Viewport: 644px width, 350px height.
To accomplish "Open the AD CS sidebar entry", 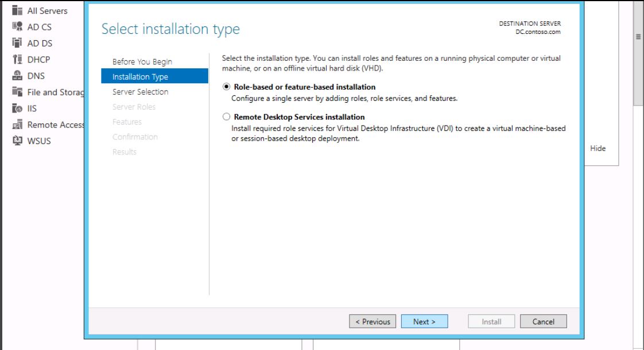I will coord(40,27).
